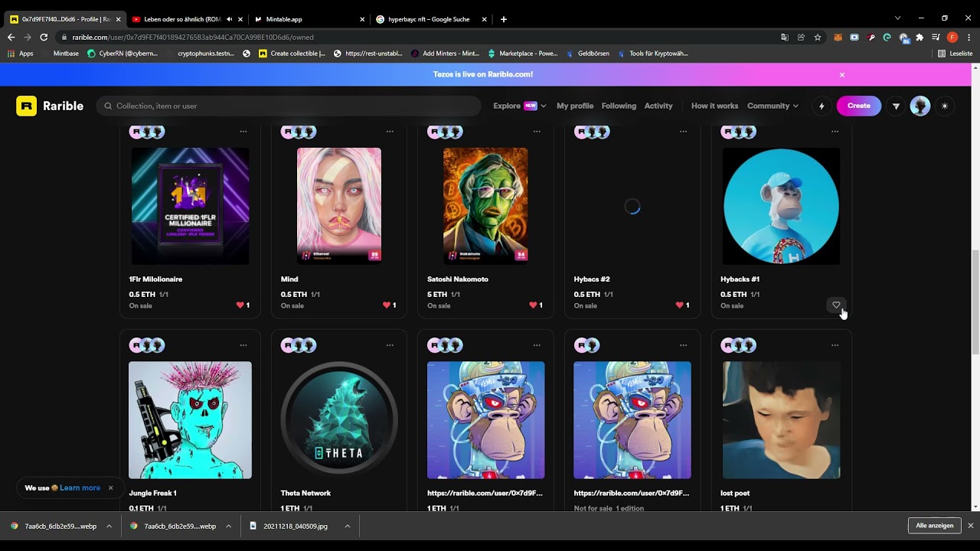Click the Tezos is live on Rarible.com banner text
The image size is (980, 551).
[x=483, y=74]
